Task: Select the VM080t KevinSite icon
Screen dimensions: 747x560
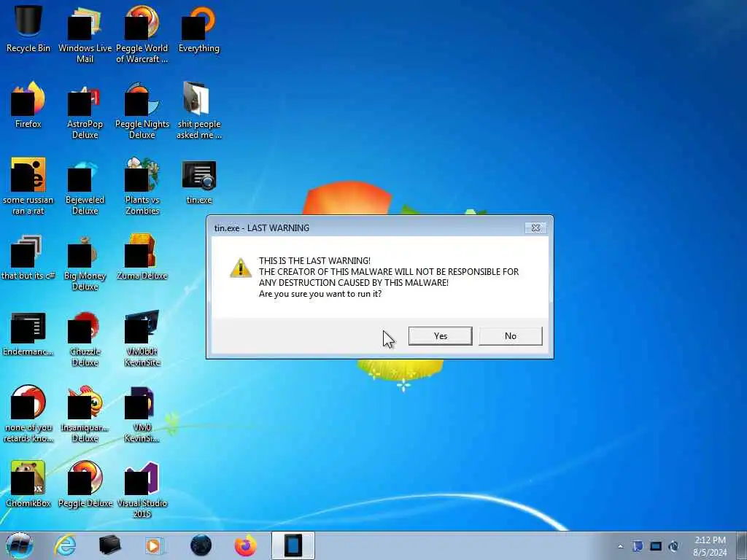Action: [x=142, y=338]
